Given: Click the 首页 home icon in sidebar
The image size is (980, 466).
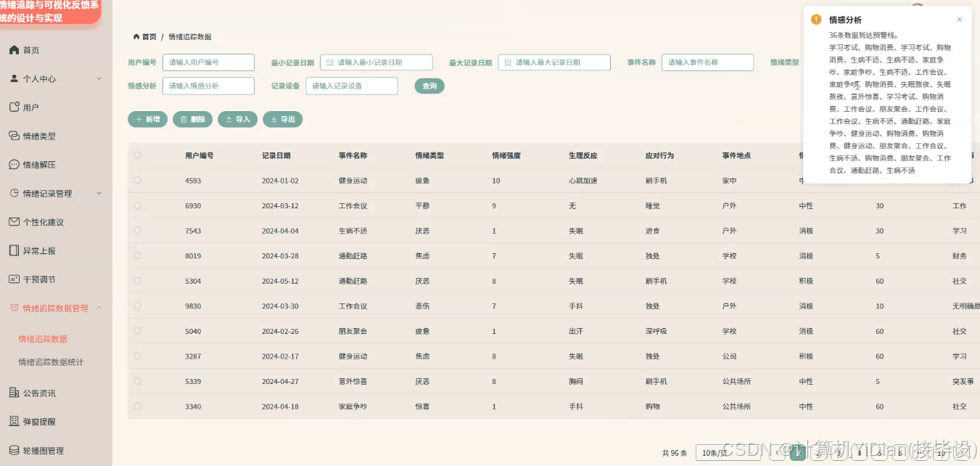Looking at the screenshot, I should [14, 50].
